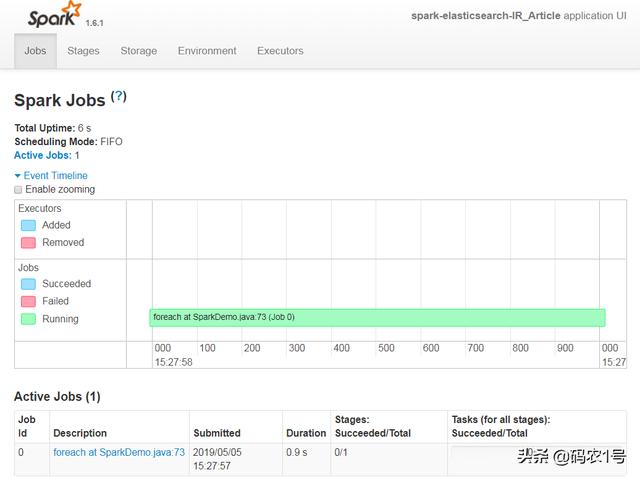Open foreach at SparkDemo.java:73 job link

pyautogui.click(x=119, y=452)
